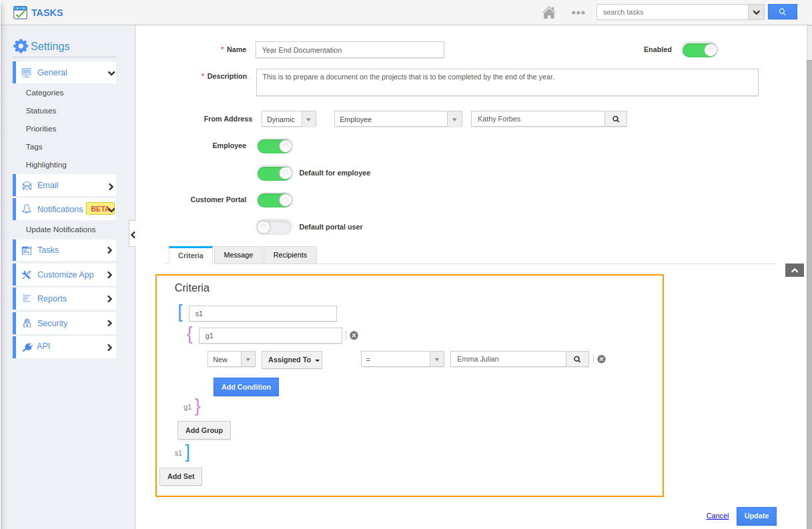Switch to the Message tab
812x529 pixels.
point(238,255)
